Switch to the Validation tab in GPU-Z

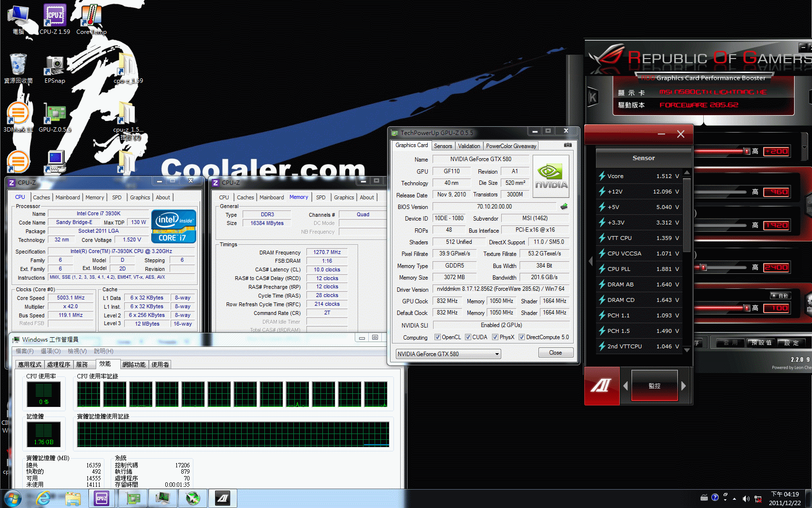click(469, 146)
